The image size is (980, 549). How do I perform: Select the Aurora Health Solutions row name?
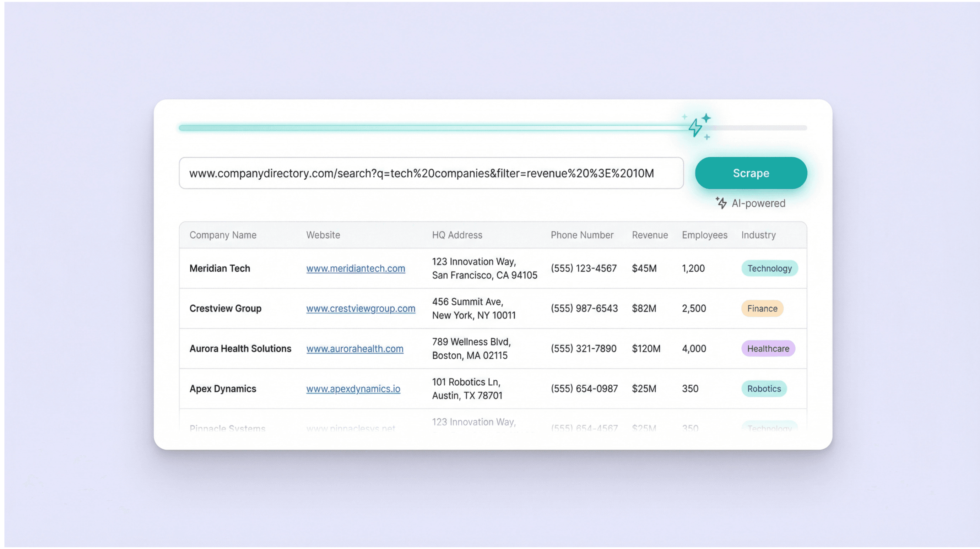pos(240,348)
